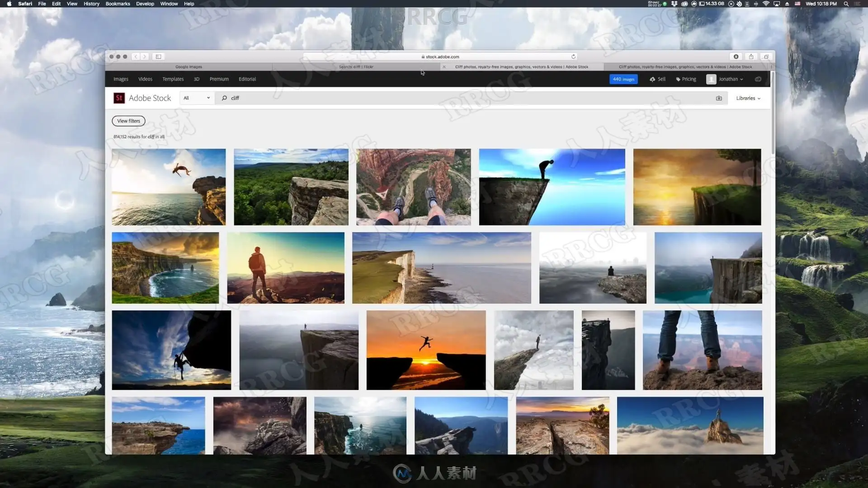This screenshot has height=488, width=868.
Task: Expand the All category dropdown
Action: tap(197, 98)
